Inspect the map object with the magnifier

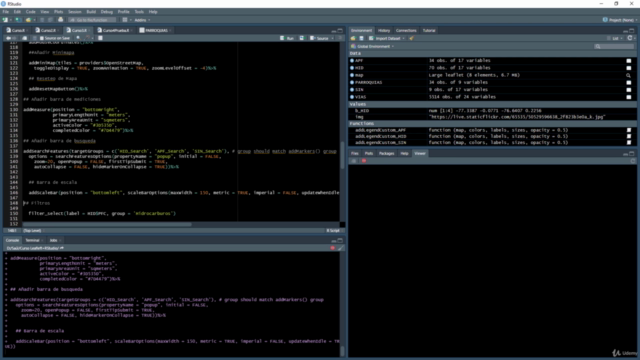coord(629,75)
